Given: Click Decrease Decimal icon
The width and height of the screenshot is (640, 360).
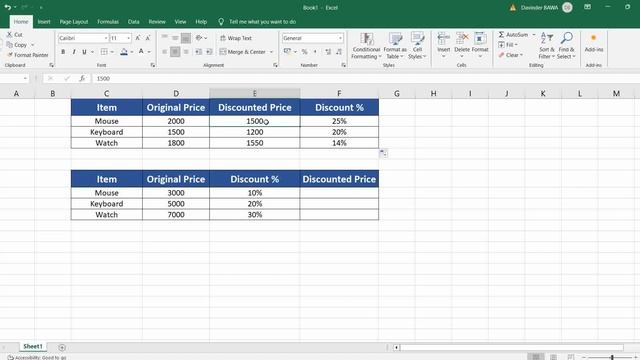Looking at the screenshot, I should [x=339, y=52].
